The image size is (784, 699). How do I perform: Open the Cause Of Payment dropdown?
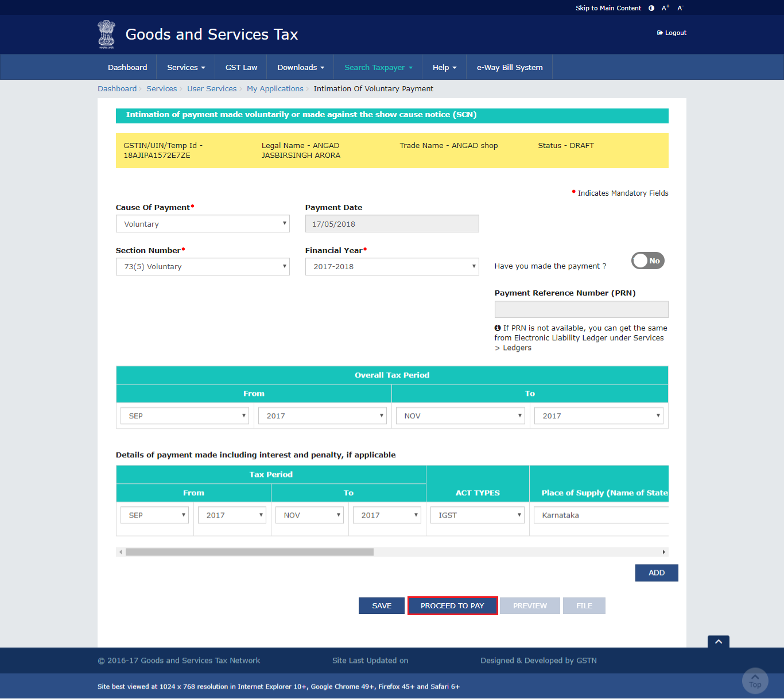(202, 224)
